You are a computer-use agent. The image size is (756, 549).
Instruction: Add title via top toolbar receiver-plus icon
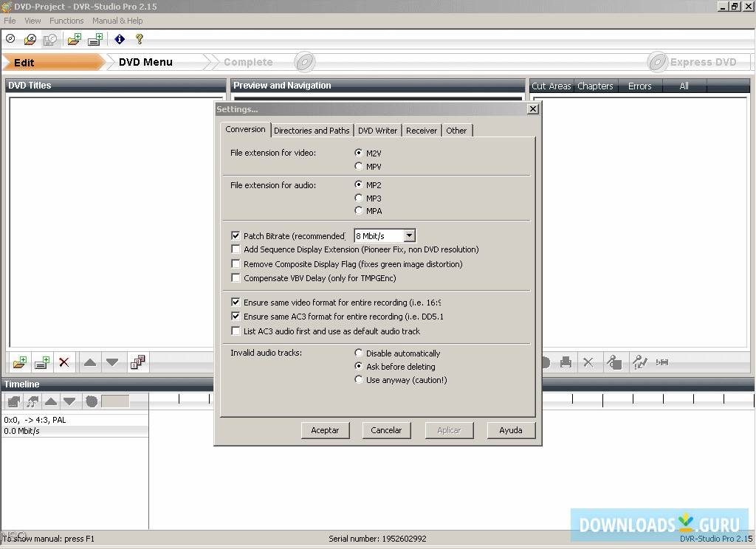pos(95,39)
